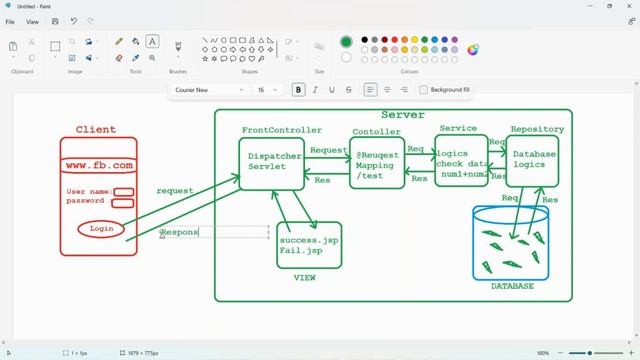Click the zoom out minus button
640x360 pixels.
560,353
